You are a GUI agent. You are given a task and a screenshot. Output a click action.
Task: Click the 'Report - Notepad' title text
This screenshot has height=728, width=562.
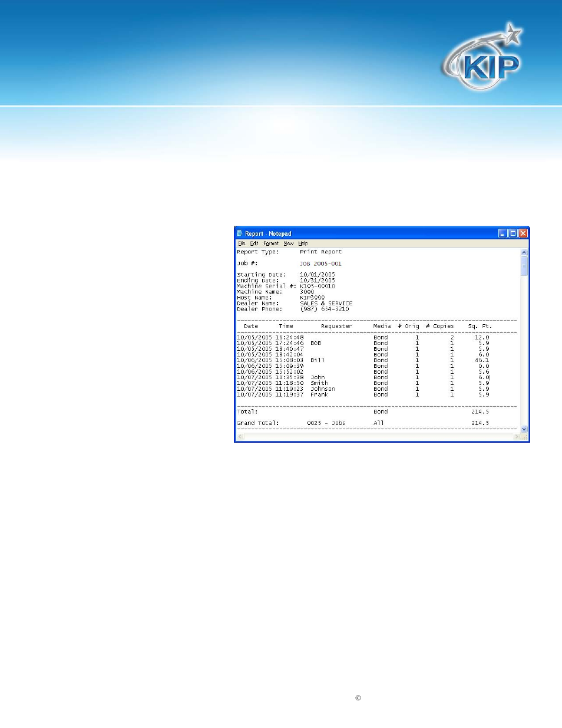pyautogui.click(x=268, y=233)
